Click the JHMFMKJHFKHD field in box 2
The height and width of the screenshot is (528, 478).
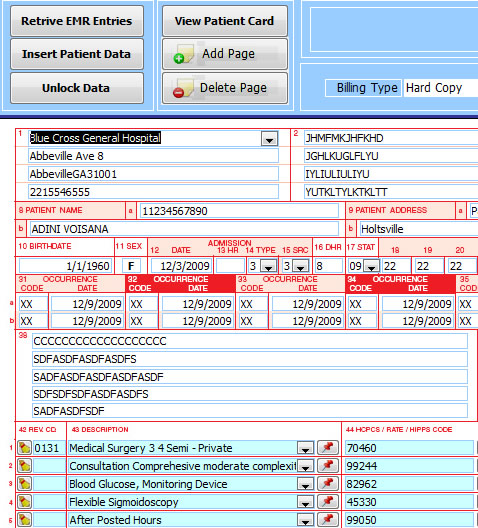391,138
